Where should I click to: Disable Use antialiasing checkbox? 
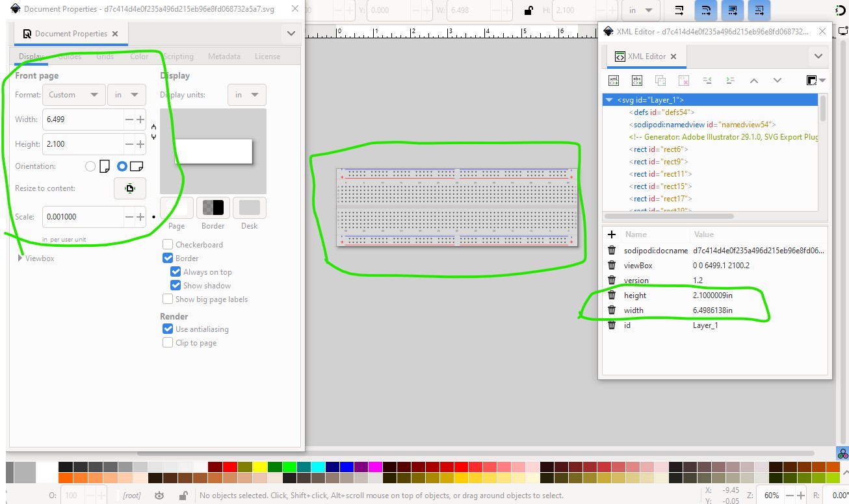point(168,329)
